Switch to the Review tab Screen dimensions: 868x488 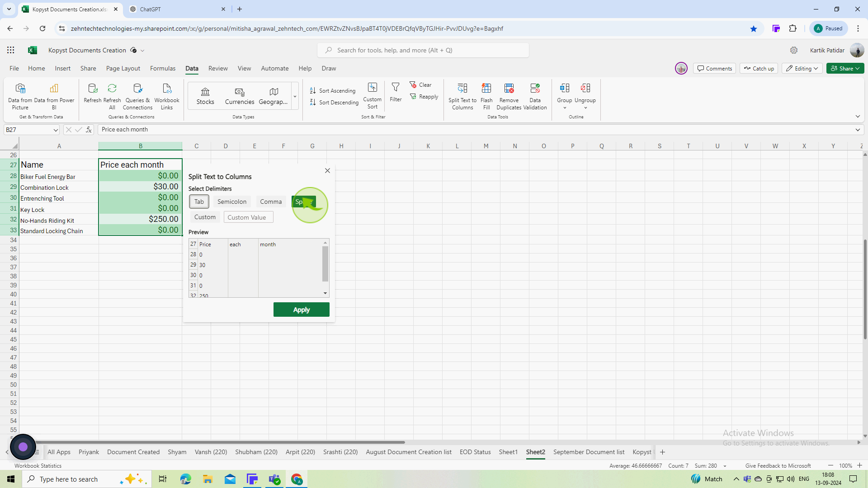coord(218,68)
